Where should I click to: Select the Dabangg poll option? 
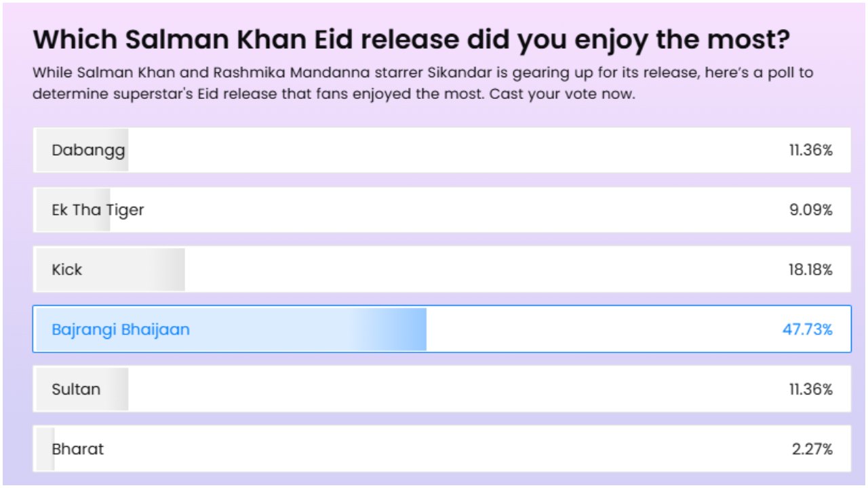pos(442,150)
